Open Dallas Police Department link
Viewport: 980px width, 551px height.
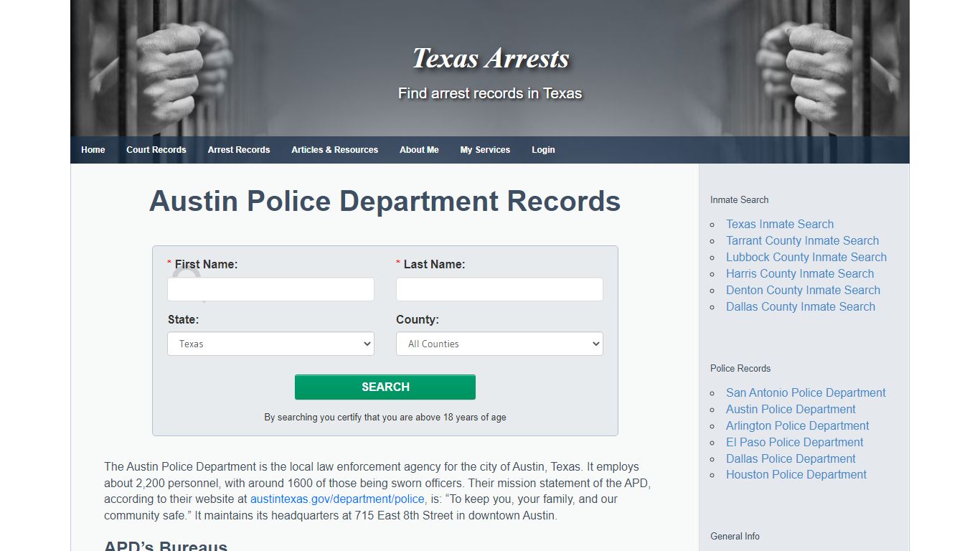[x=791, y=458]
